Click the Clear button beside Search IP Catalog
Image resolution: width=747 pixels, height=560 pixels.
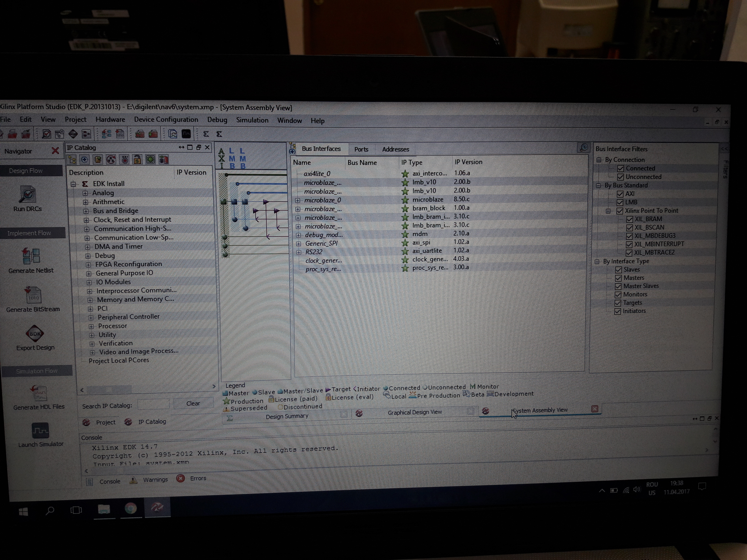click(x=193, y=403)
